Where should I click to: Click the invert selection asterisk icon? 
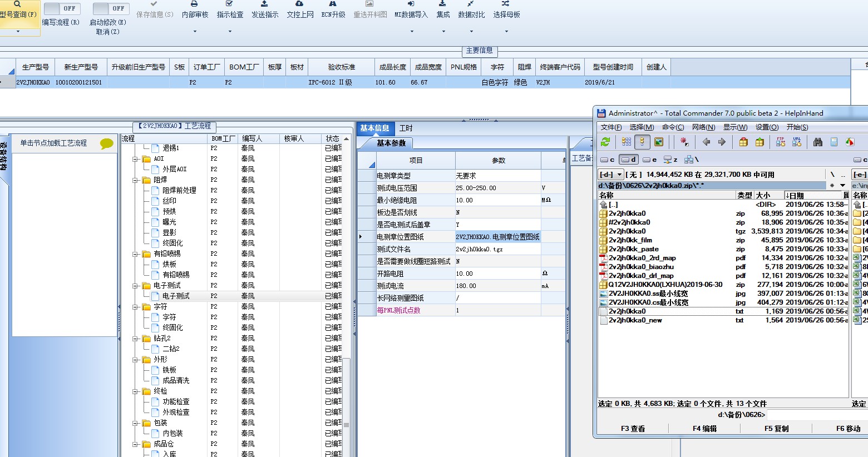pyautogui.click(x=684, y=142)
